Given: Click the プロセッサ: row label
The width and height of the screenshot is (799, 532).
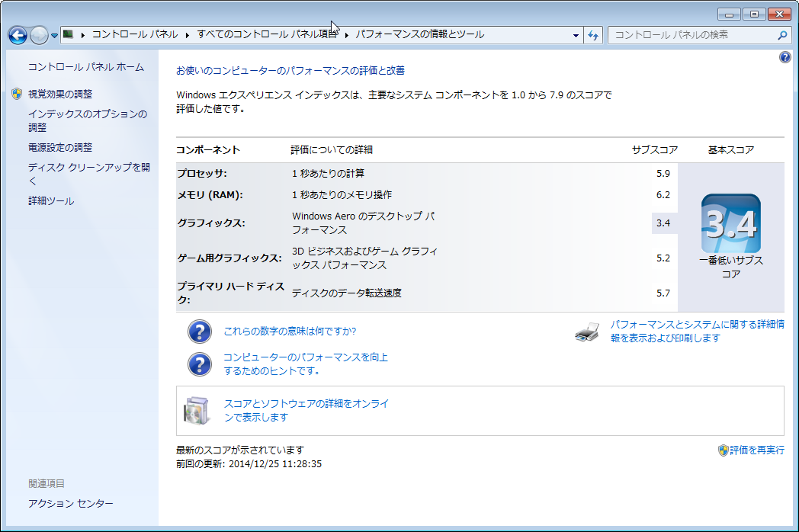Looking at the screenshot, I should click(202, 173).
